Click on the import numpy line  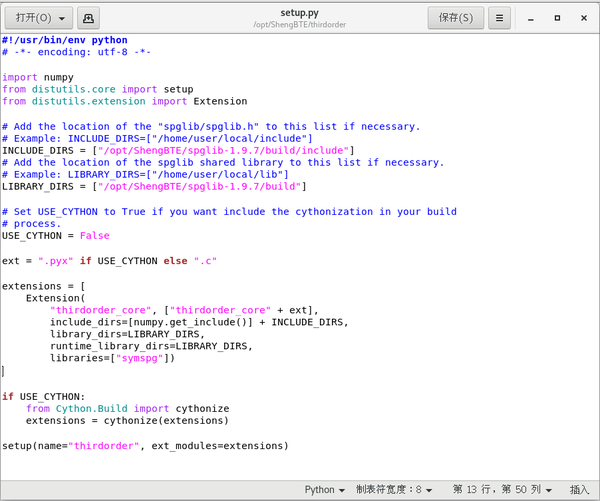38,78
